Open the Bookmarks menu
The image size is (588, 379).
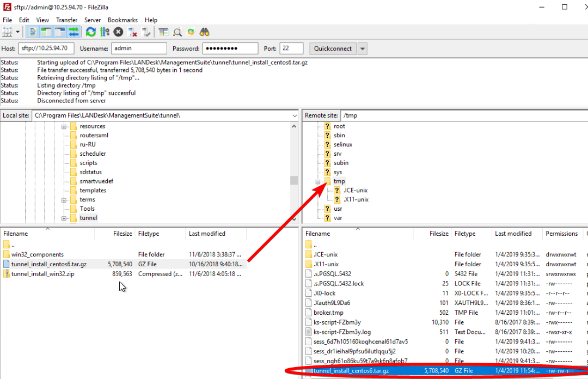pos(122,20)
